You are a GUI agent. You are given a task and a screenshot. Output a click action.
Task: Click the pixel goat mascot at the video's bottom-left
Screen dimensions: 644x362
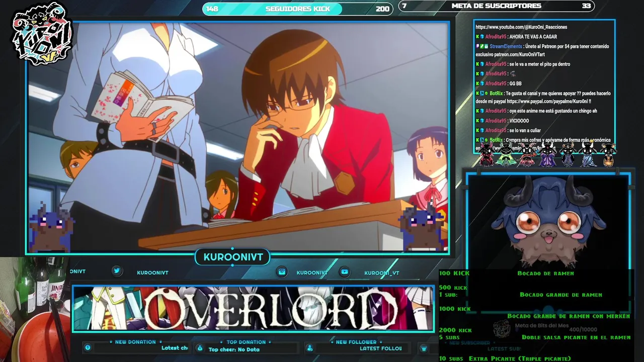click(51, 227)
